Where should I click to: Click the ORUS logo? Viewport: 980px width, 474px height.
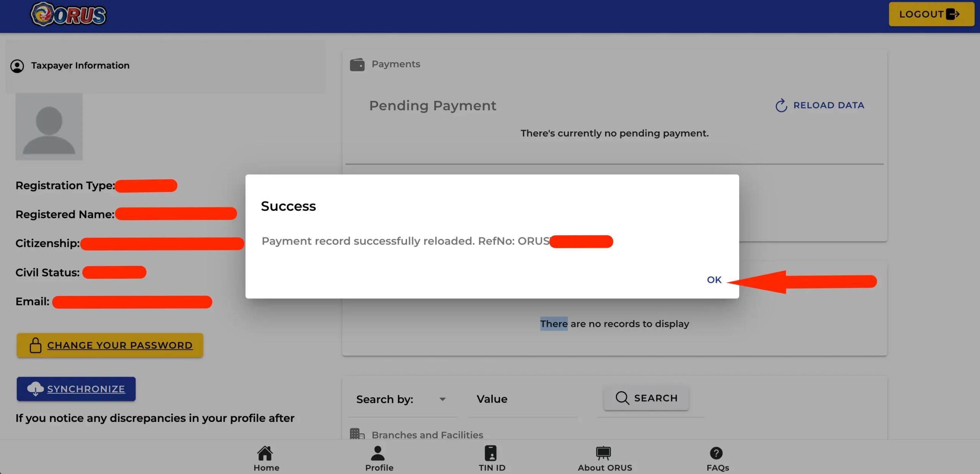click(x=68, y=15)
